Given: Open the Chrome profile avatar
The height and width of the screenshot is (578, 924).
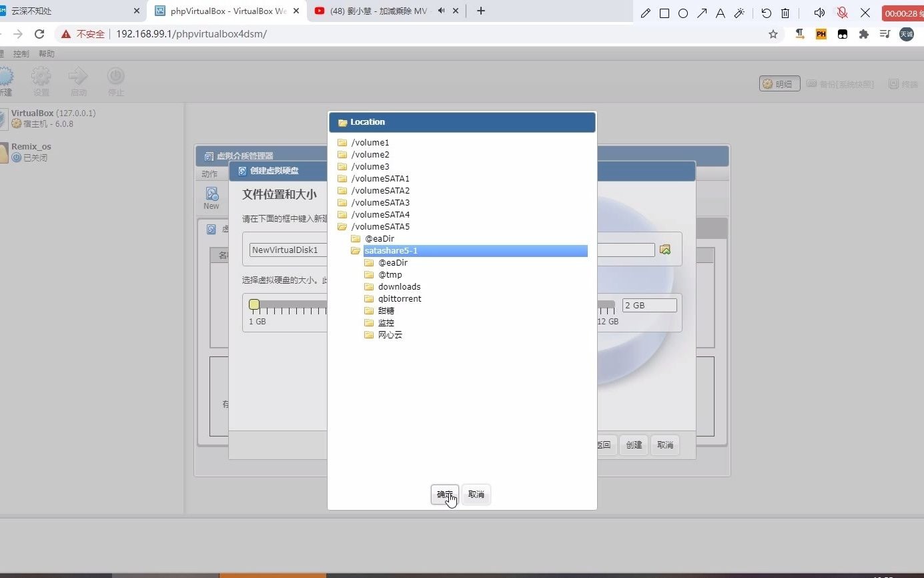Looking at the screenshot, I should 907,34.
